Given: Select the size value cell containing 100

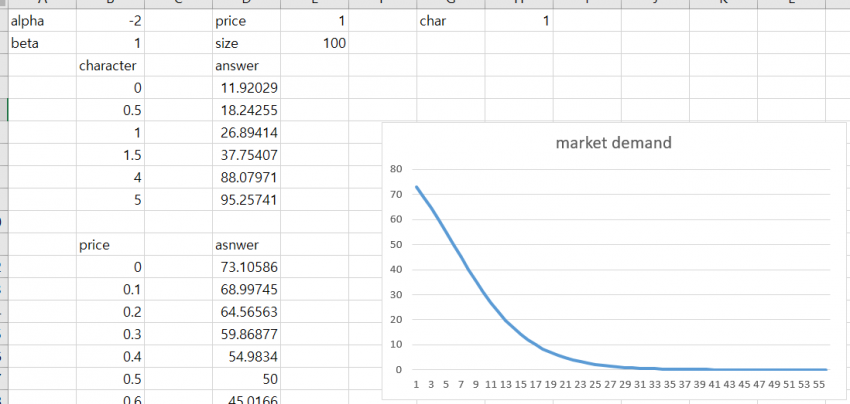Looking at the screenshot, I should pos(315,43).
